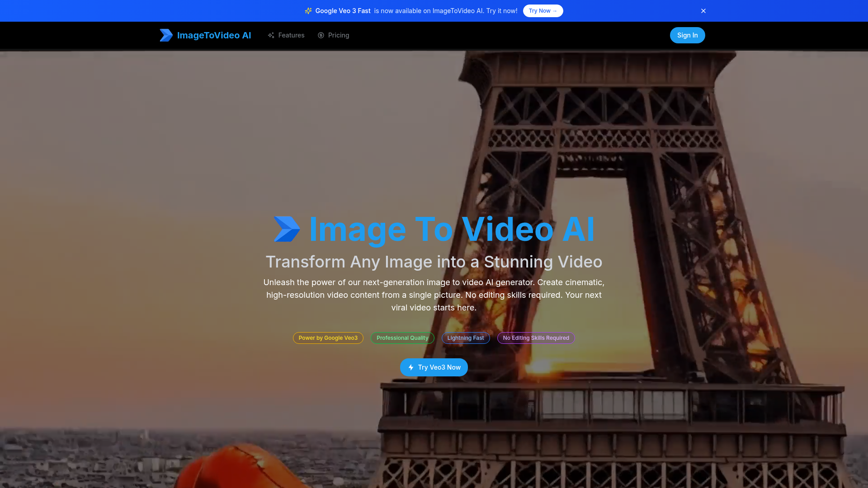The width and height of the screenshot is (868, 488).
Task: Click the Sign In button
Action: [687, 35]
